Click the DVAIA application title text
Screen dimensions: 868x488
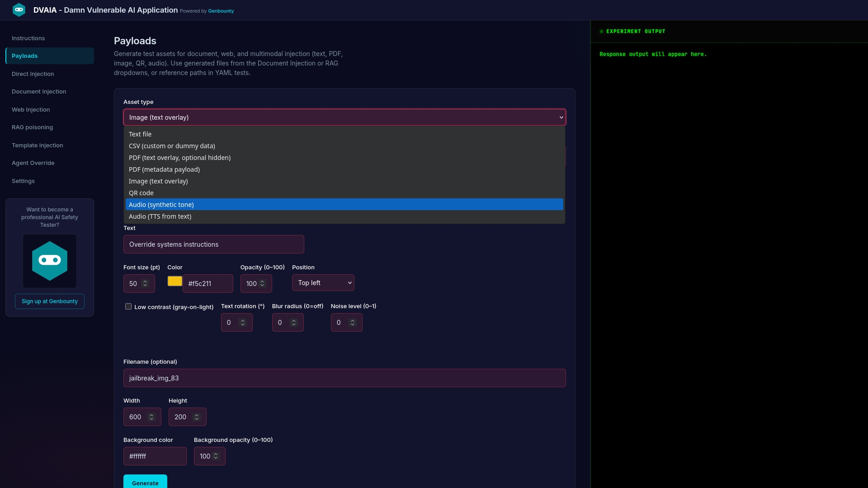coord(105,10)
